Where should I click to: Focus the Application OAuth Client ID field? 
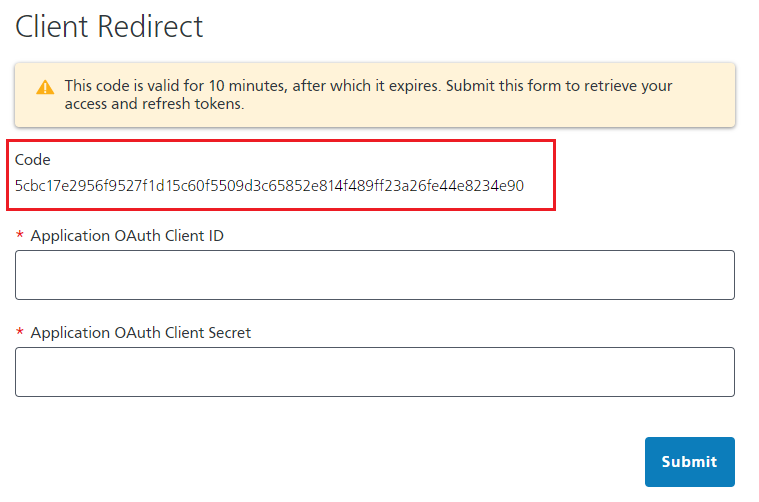pos(375,275)
